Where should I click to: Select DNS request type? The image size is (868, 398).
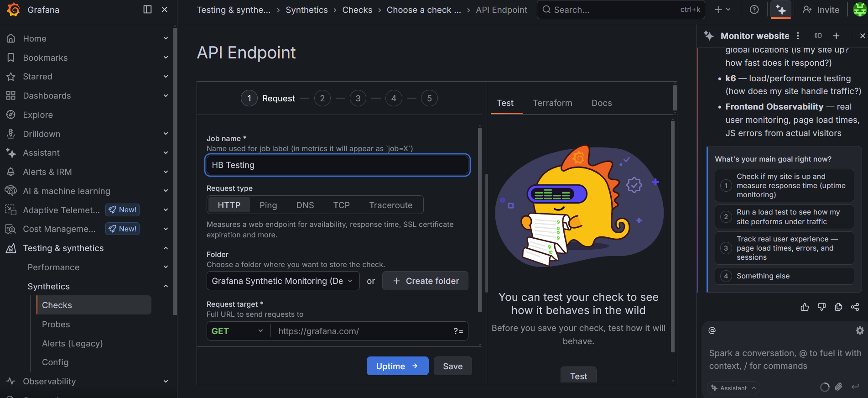point(305,205)
